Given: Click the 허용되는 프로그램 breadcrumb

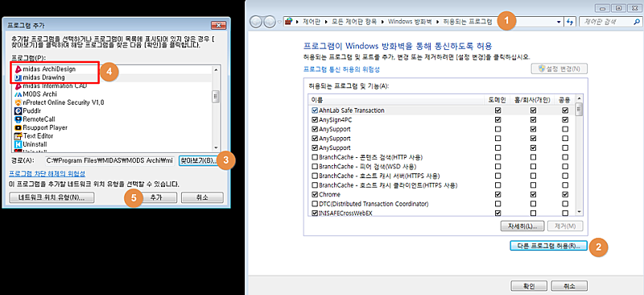Looking at the screenshot, I should [x=467, y=22].
